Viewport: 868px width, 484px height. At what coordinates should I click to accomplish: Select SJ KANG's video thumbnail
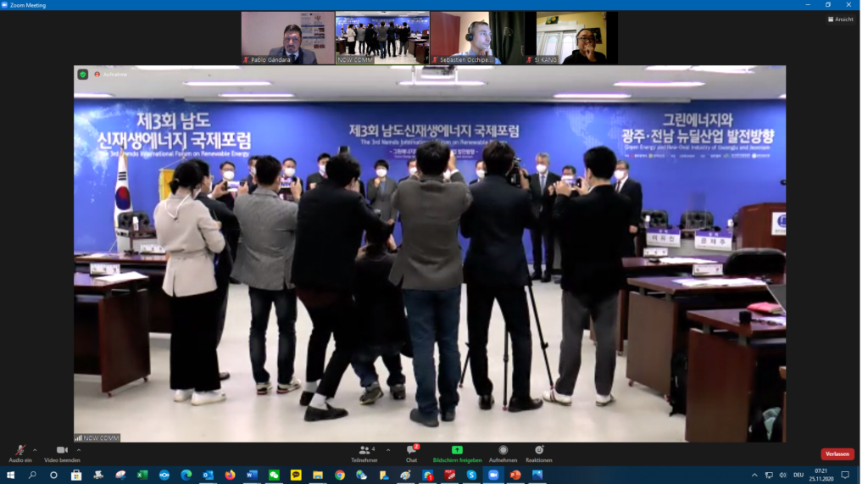pyautogui.click(x=571, y=37)
